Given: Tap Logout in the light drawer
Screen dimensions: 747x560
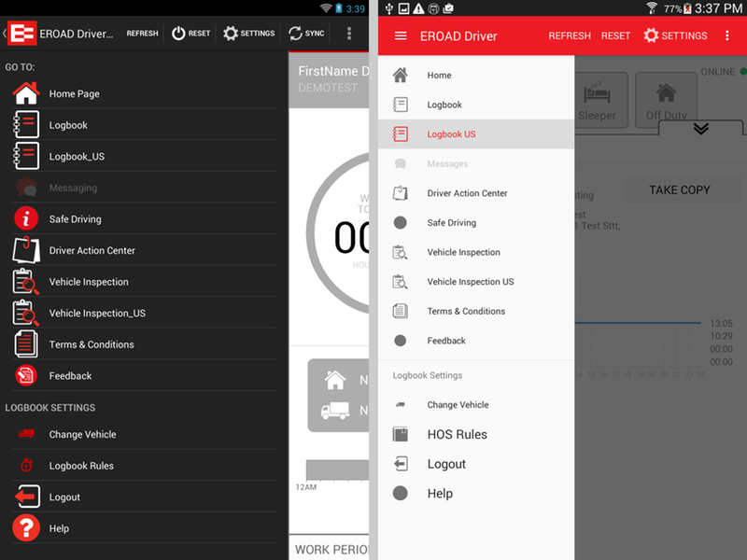Looking at the screenshot, I should tap(476, 464).
